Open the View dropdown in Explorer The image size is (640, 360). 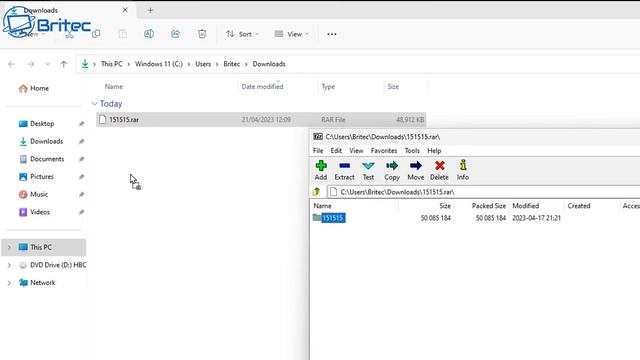[x=291, y=34]
